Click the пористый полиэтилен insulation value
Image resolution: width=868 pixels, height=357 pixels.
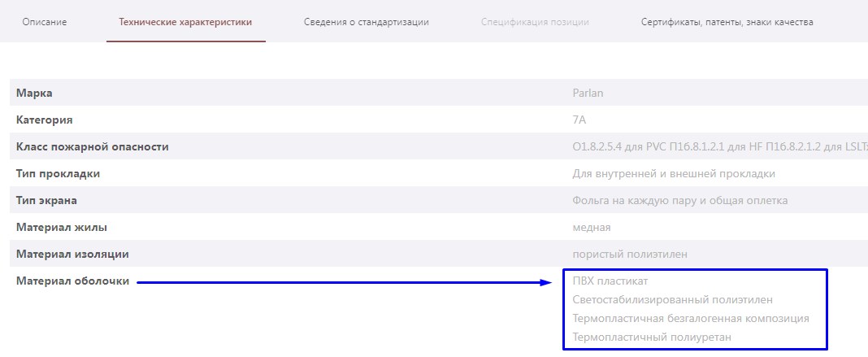click(x=630, y=255)
